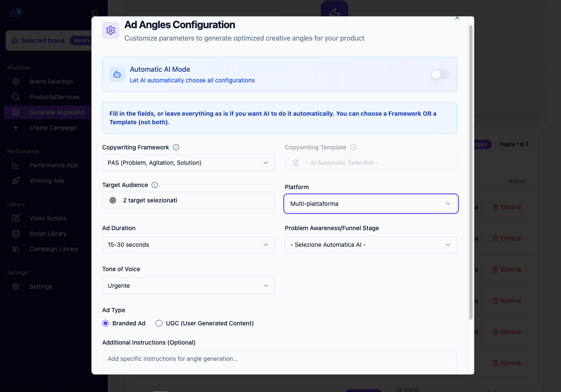Choose UGC (User Generated Content) ad type

pos(159,323)
